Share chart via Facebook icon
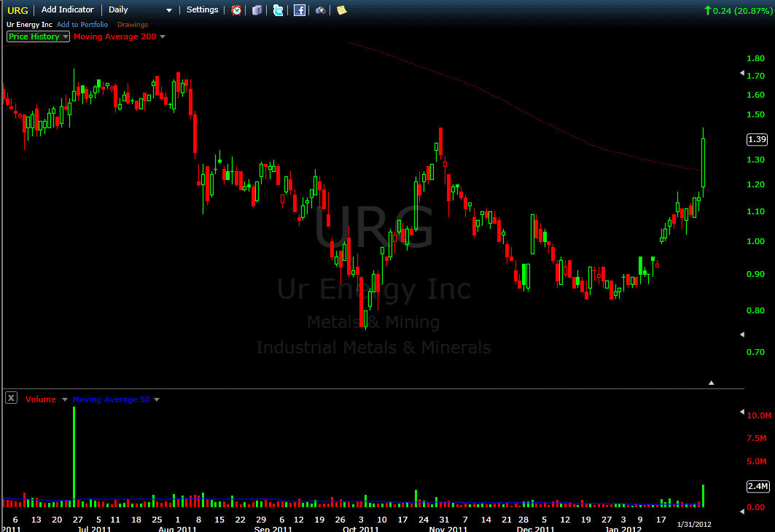 click(300, 10)
